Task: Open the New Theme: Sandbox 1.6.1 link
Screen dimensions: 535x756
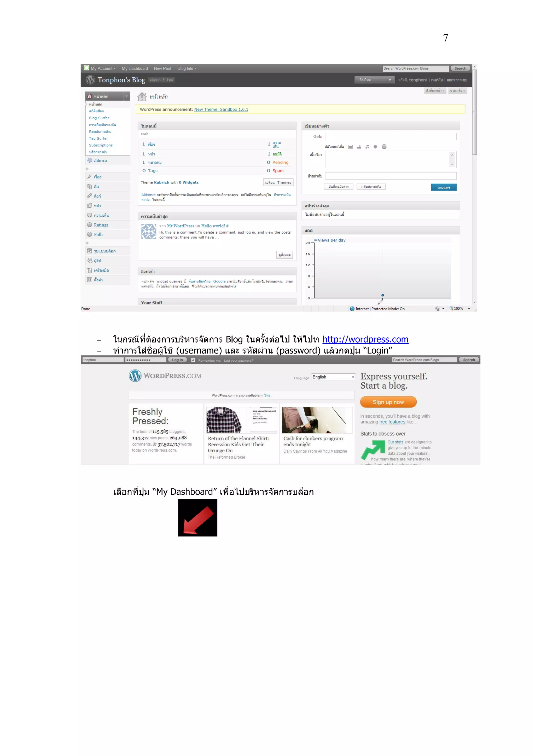Action: 221,109
